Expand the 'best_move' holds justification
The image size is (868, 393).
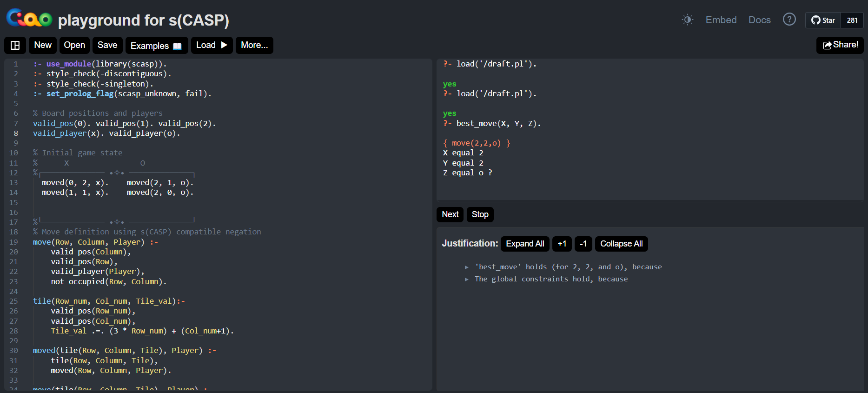466,267
